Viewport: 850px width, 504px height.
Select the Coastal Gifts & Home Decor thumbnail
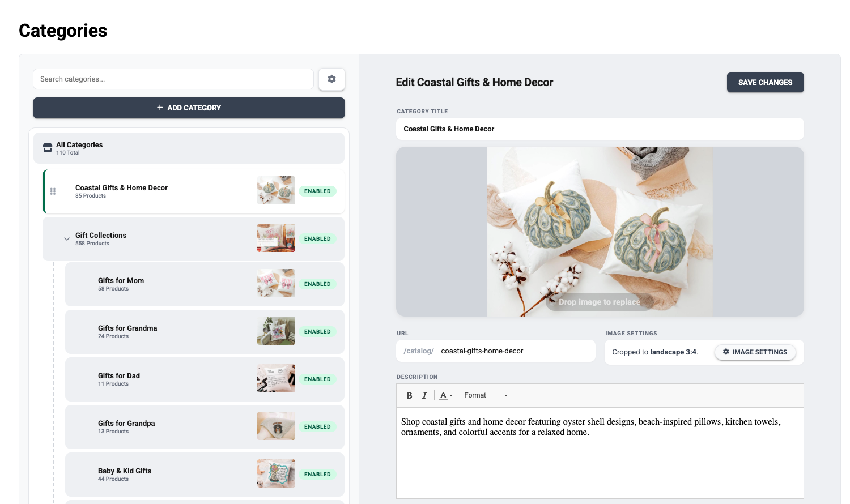[276, 190]
